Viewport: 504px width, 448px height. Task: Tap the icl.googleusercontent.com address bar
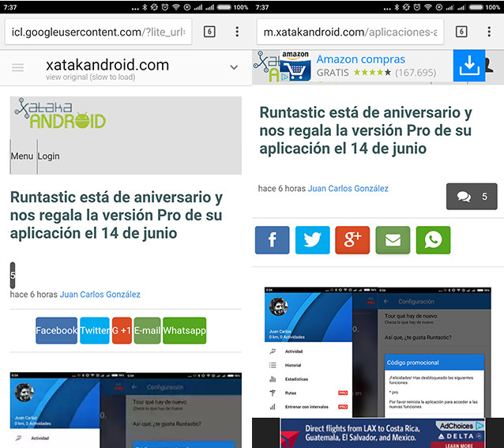99,32
